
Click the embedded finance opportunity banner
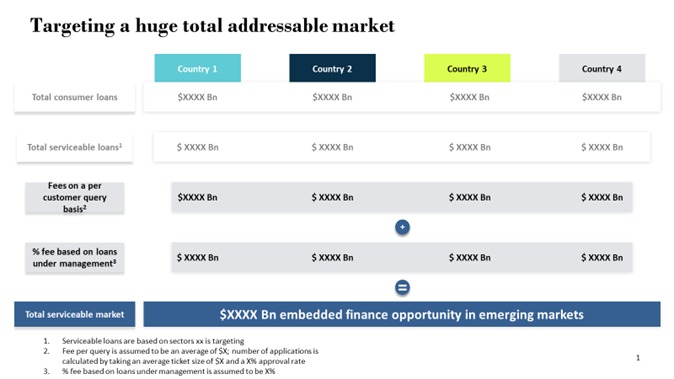click(402, 315)
